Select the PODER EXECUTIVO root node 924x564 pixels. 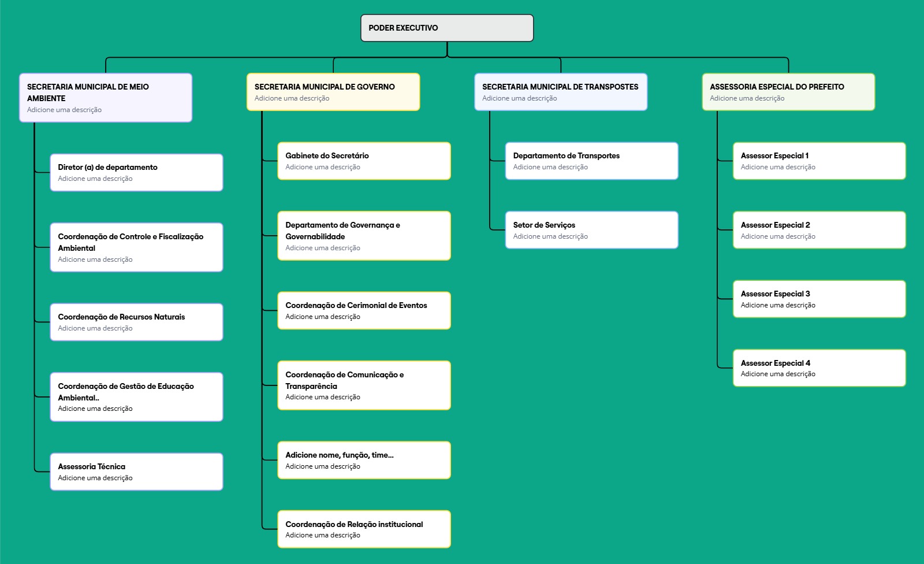(x=447, y=27)
